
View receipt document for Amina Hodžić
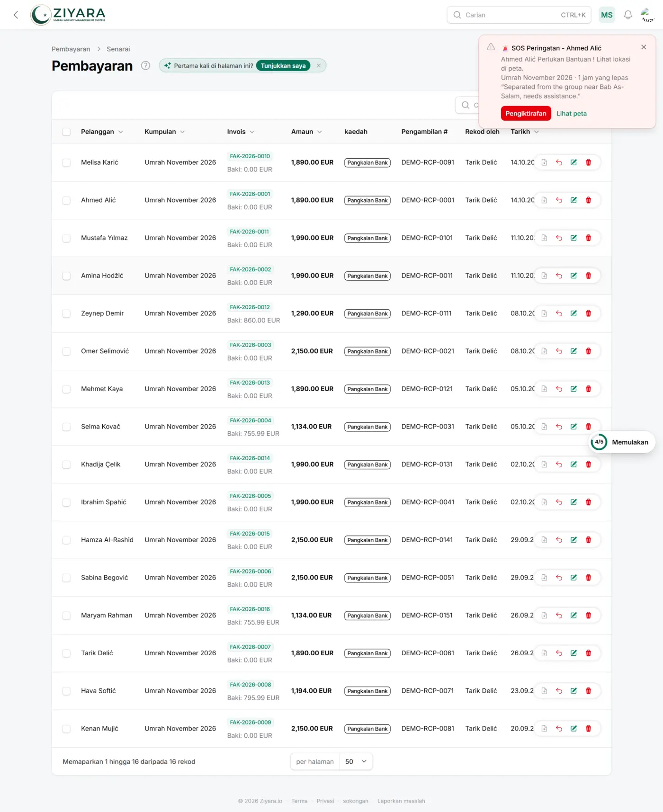[544, 276]
